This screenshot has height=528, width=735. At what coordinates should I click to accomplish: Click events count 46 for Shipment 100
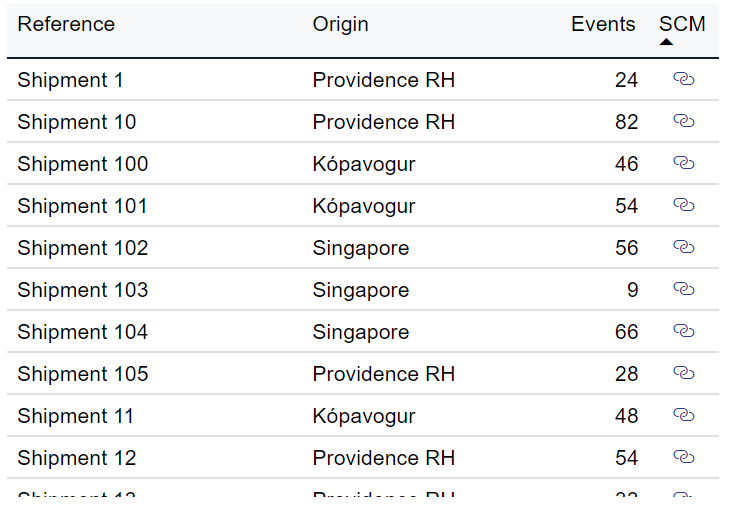(626, 164)
